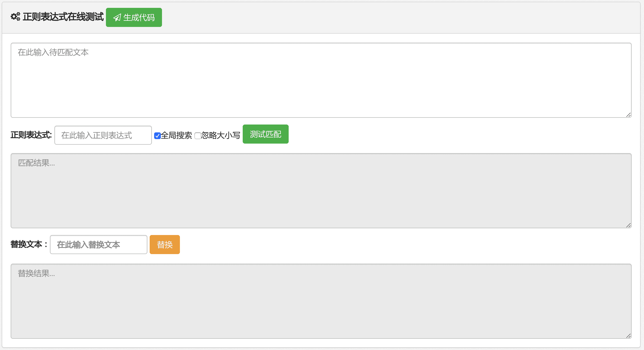The height and width of the screenshot is (350, 644).
Task: Click the 正则表达式在线测试 title text
Action: point(63,17)
